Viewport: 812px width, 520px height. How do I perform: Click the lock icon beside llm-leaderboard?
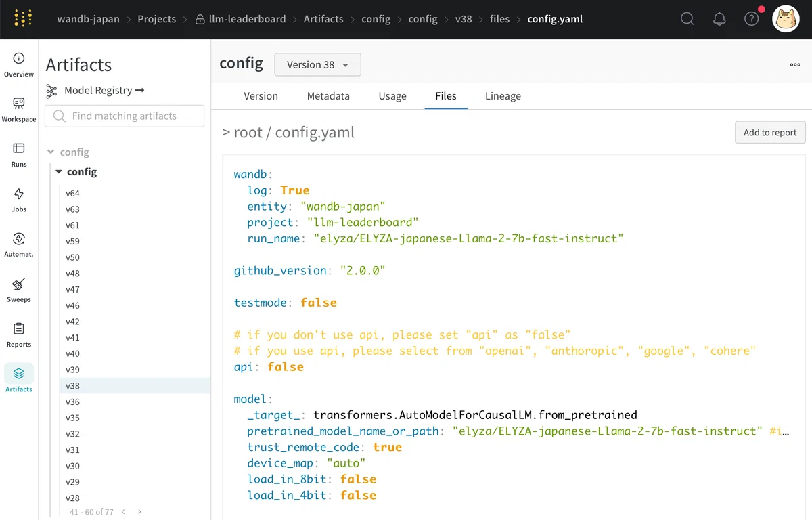coord(200,20)
